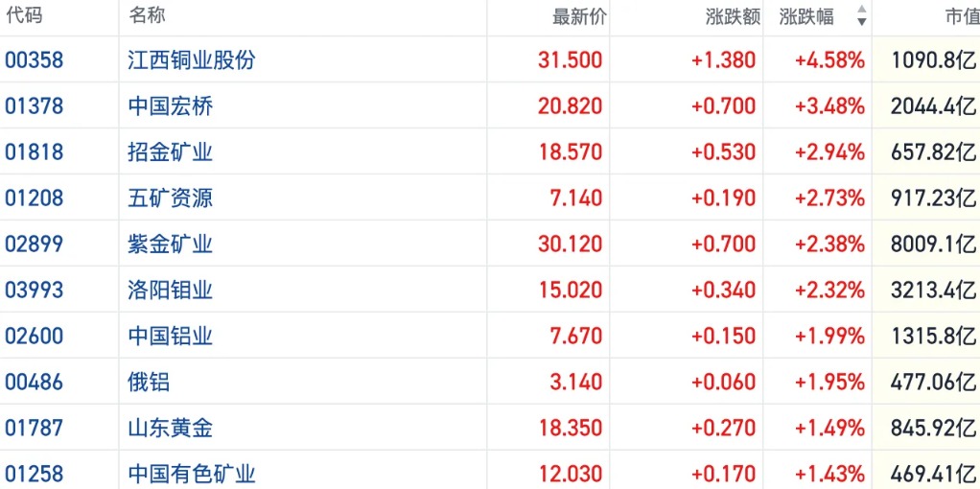Click the 名称 column header

coord(148,16)
